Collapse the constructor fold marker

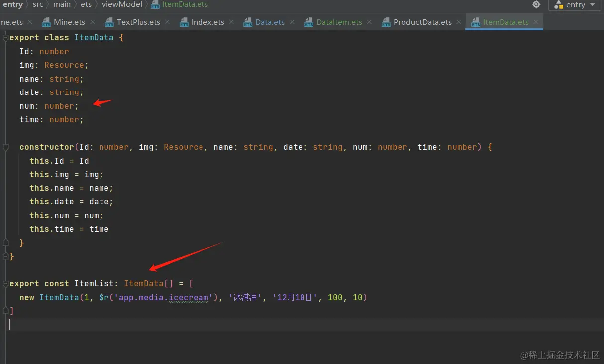point(5,147)
